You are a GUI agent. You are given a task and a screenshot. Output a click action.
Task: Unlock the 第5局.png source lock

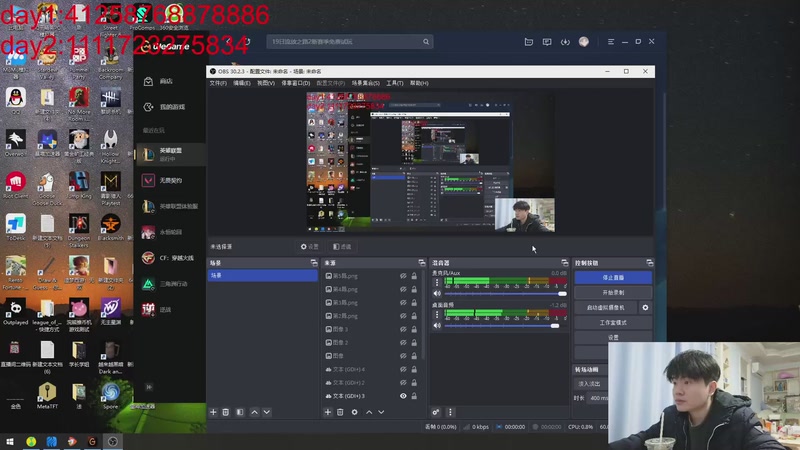[414, 276]
